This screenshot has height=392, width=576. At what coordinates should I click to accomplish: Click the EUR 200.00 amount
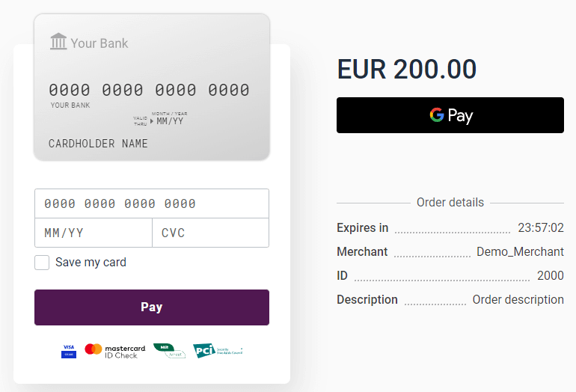point(407,69)
